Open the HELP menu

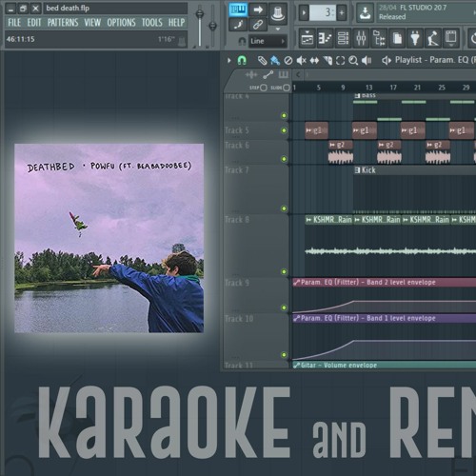click(176, 23)
